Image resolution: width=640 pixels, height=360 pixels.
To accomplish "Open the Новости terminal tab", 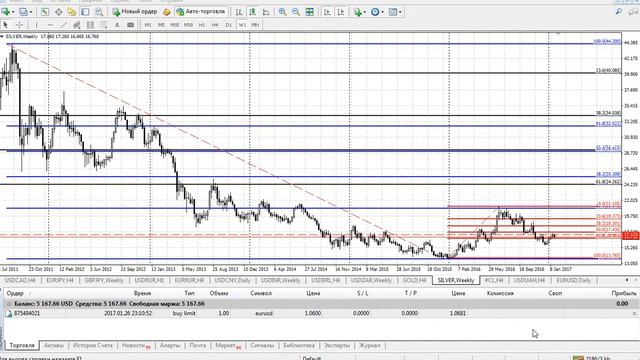I will click(x=136, y=345).
